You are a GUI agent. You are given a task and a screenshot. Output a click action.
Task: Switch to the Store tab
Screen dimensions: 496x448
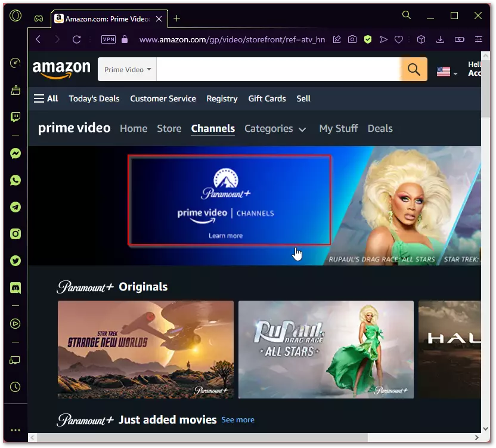click(x=169, y=128)
